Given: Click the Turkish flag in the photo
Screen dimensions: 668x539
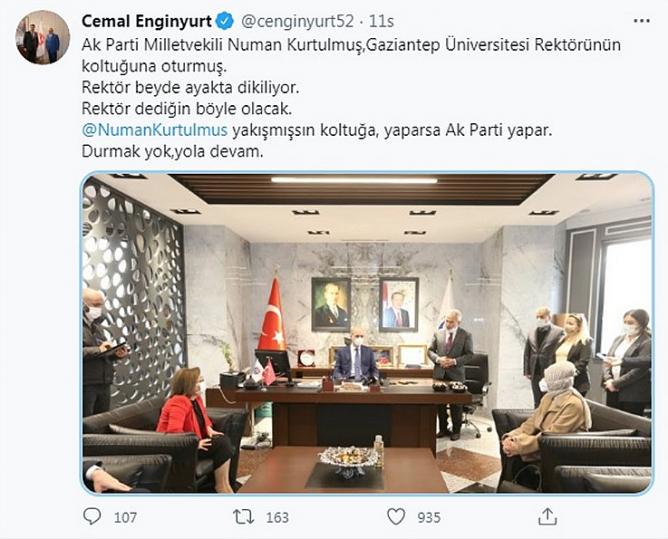Looking at the screenshot, I should pos(272,315).
